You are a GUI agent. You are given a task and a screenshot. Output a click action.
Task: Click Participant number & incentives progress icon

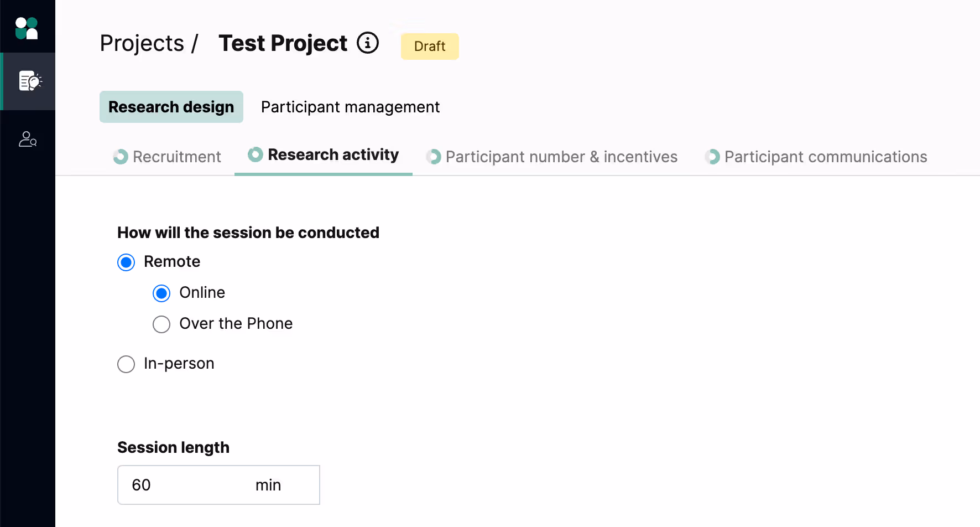point(434,157)
